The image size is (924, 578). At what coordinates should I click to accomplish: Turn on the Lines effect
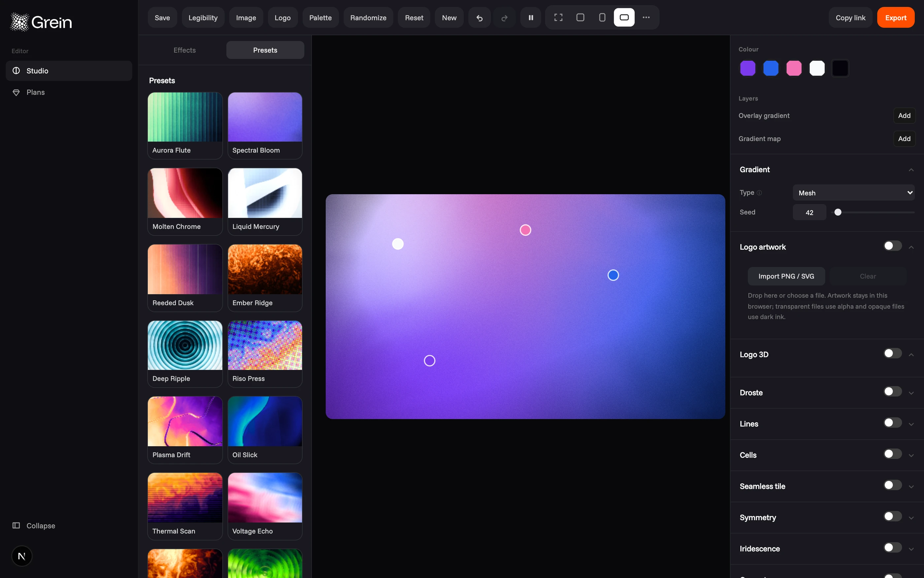[893, 423]
